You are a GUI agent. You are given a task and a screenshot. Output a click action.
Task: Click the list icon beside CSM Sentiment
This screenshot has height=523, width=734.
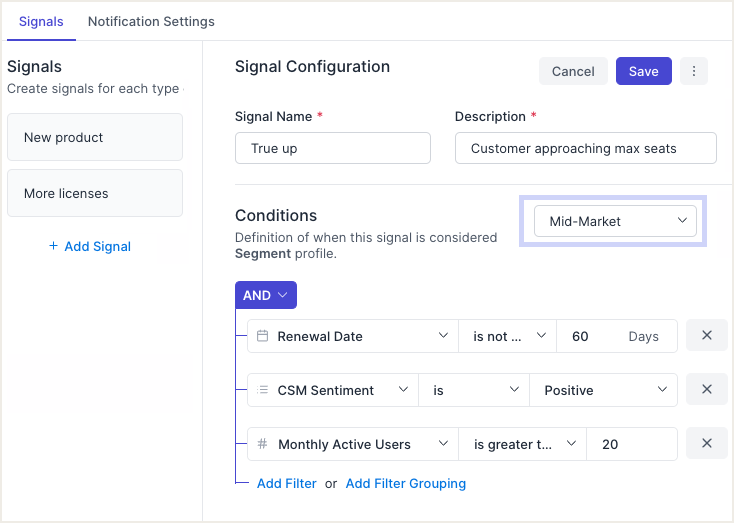(x=263, y=390)
